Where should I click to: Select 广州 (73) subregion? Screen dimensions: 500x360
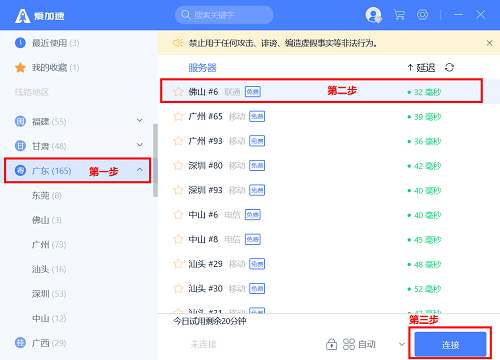point(49,245)
